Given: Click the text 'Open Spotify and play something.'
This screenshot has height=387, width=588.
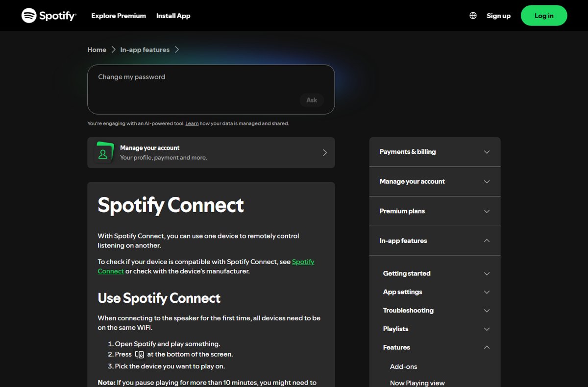Looking at the screenshot, I should [168, 344].
